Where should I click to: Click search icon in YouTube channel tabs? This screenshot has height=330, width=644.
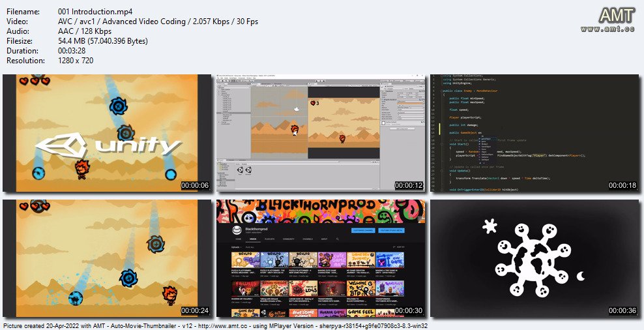(338, 239)
